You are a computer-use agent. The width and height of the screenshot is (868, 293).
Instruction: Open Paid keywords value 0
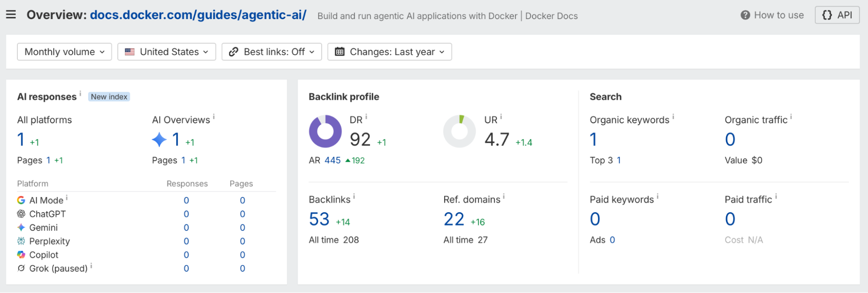595,219
